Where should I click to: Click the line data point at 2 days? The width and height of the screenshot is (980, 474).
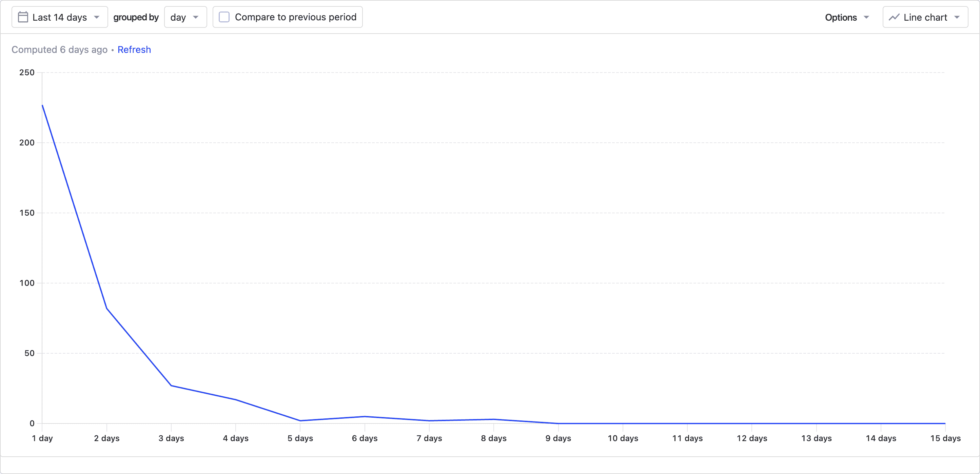(107, 309)
